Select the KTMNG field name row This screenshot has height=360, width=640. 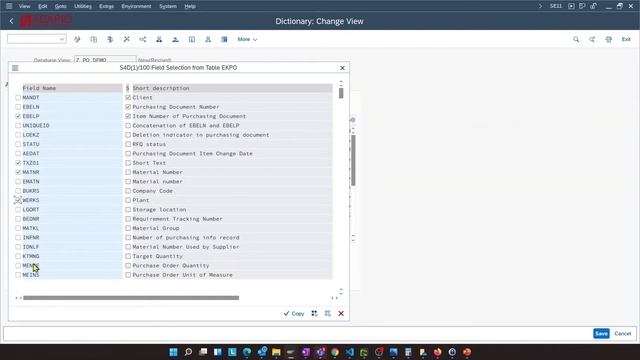click(72, 256)
